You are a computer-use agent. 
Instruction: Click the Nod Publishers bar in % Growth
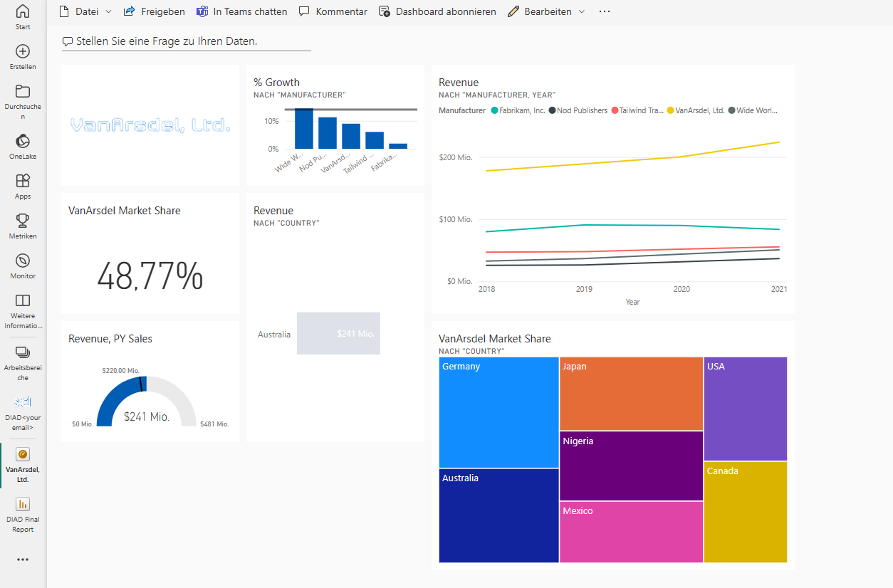pyautogui.click(x=328, y=133)
